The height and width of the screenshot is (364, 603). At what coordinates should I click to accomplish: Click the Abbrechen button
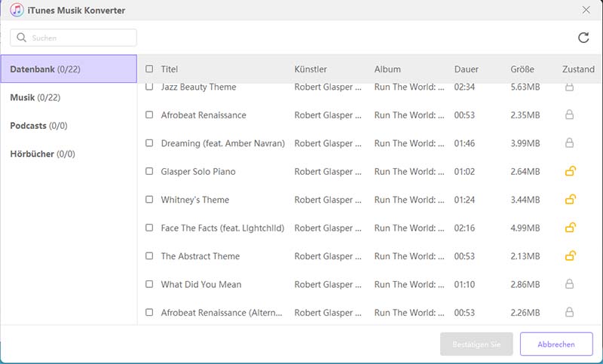click(556, 344)
